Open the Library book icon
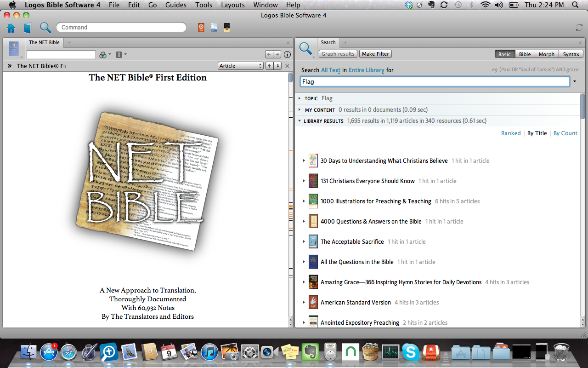 coord(28,28)
